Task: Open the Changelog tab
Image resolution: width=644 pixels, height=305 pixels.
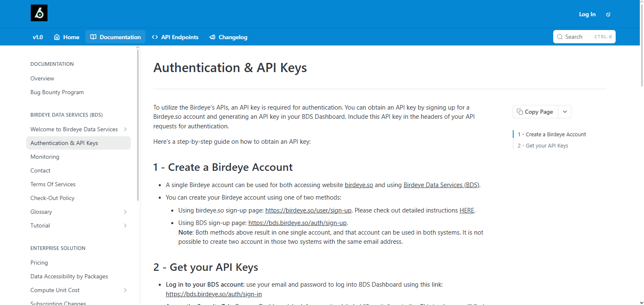Action: (x=228, y=37)
